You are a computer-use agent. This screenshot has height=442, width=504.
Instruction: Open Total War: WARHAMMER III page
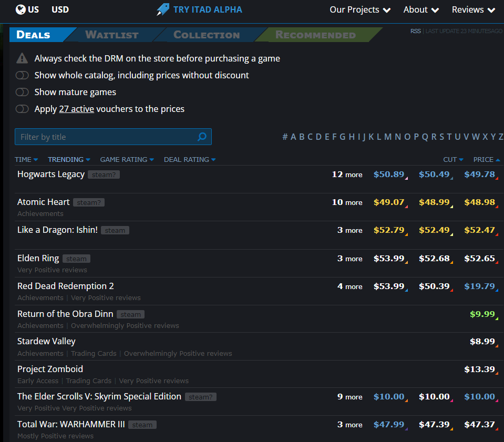pyautogui.click(x=71, y=424)
